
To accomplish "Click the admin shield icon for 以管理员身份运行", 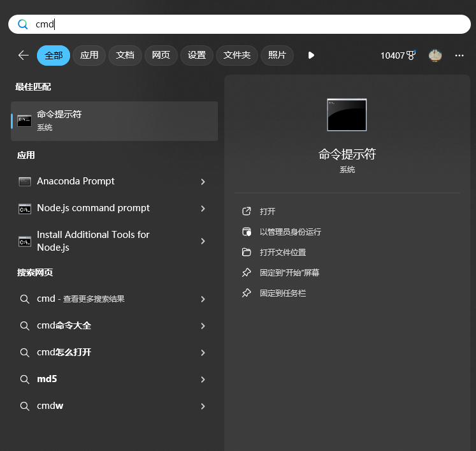I will [247, 232].
